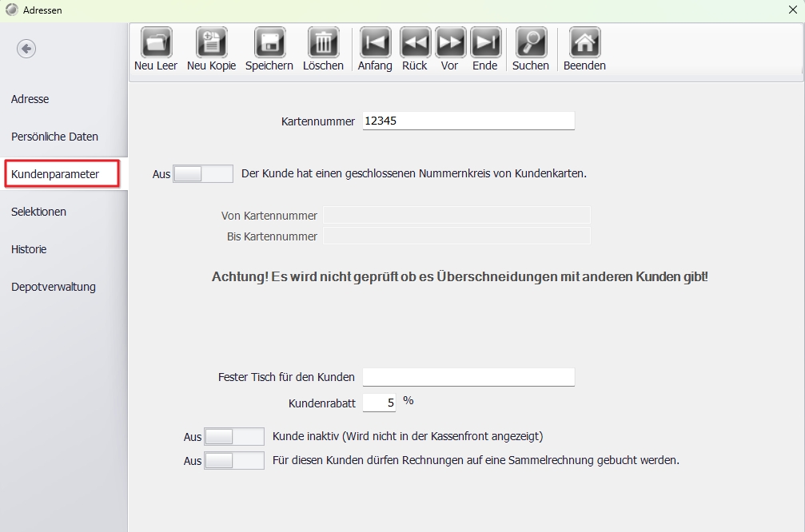Enable Sammelrechnung booking switch

(234, 461)
